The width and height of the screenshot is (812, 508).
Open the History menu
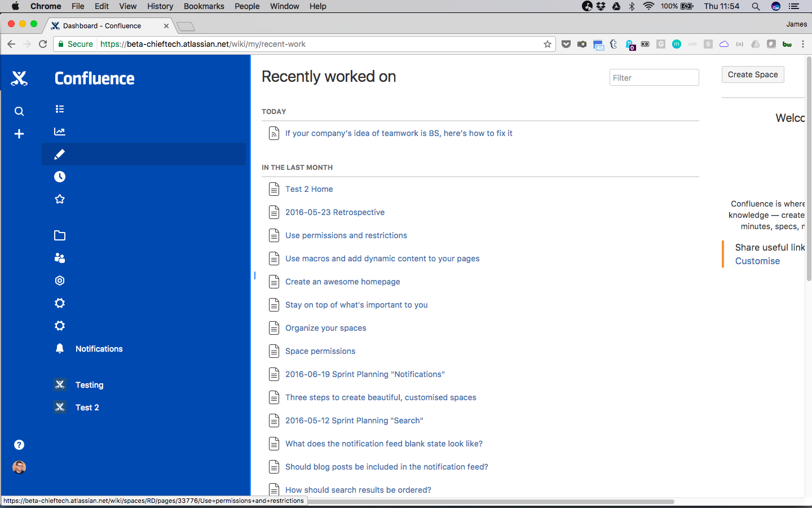[160, 6]
